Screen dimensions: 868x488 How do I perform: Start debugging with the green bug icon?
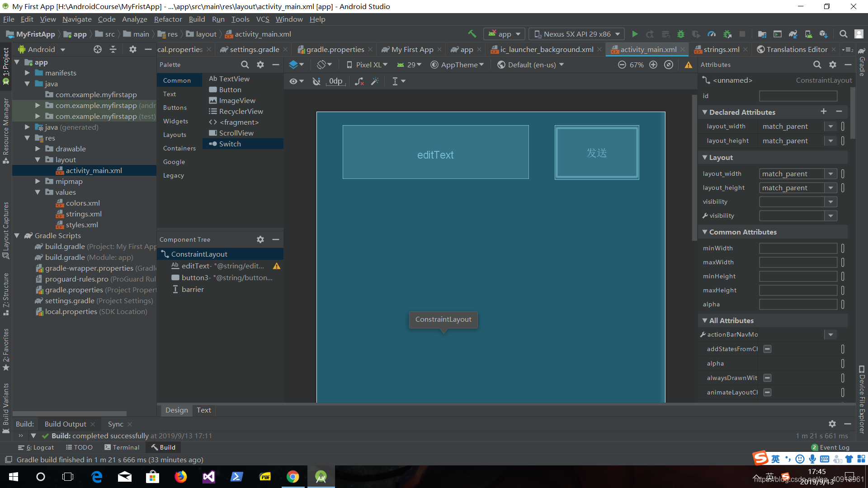tap(681, 34)
